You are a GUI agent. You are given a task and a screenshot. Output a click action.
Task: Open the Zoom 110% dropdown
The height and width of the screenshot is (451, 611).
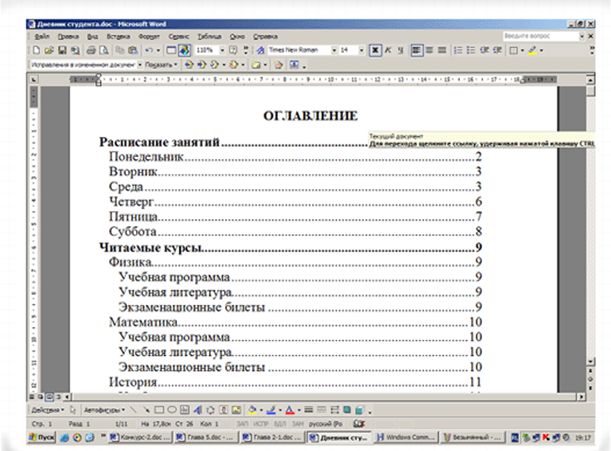(x=222, y=50)
